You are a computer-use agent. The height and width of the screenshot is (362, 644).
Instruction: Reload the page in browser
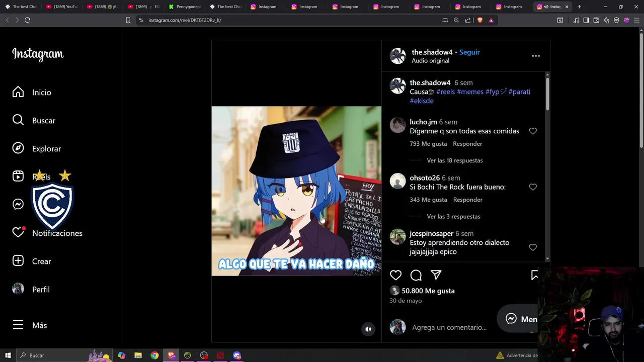click(x=27, y=20)
